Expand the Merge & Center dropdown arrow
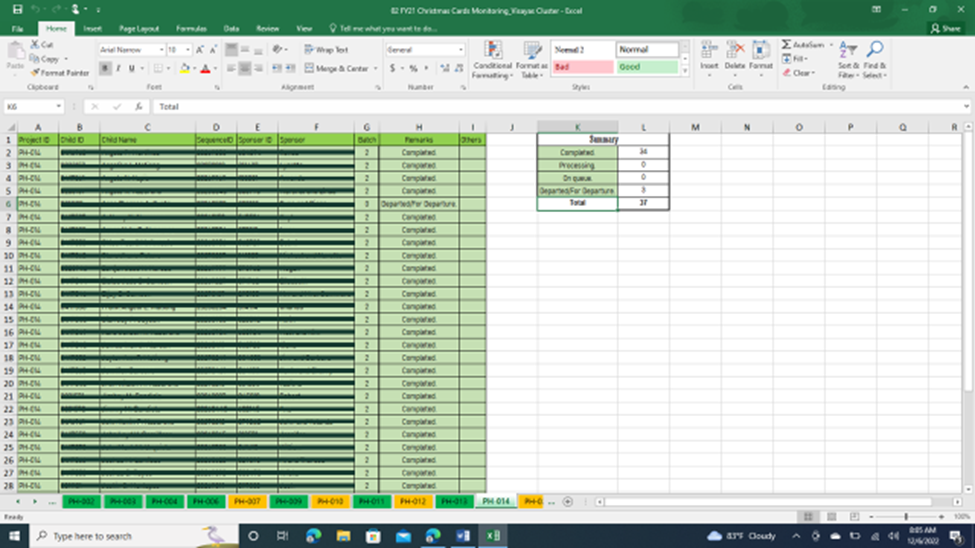The image size is (975, 548). pyautogui.click(x=376, y=68)
